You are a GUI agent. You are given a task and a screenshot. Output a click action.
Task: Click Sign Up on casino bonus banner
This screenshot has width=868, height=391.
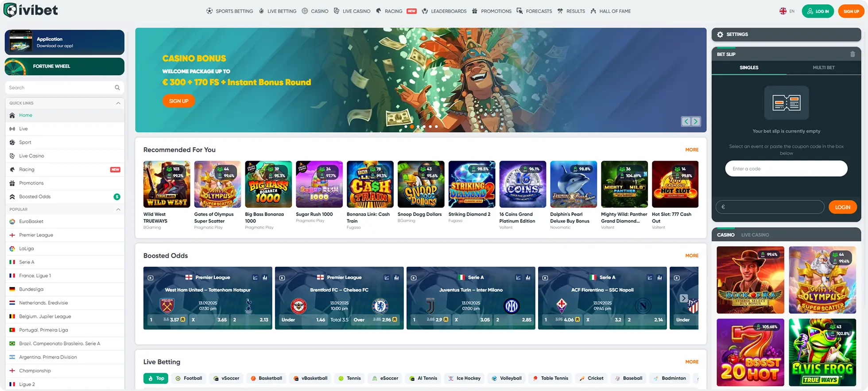tap(178, 101)
